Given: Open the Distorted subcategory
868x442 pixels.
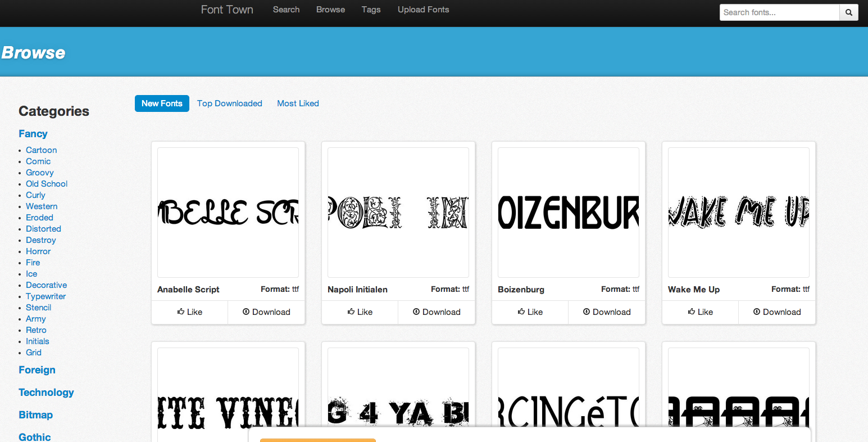Looking at the screenshot, I should [43, 229].
